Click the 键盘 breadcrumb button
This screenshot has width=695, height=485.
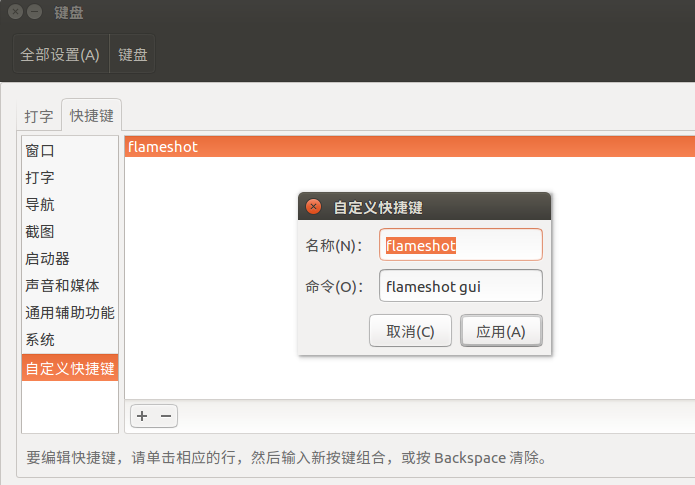pos(133,55)
